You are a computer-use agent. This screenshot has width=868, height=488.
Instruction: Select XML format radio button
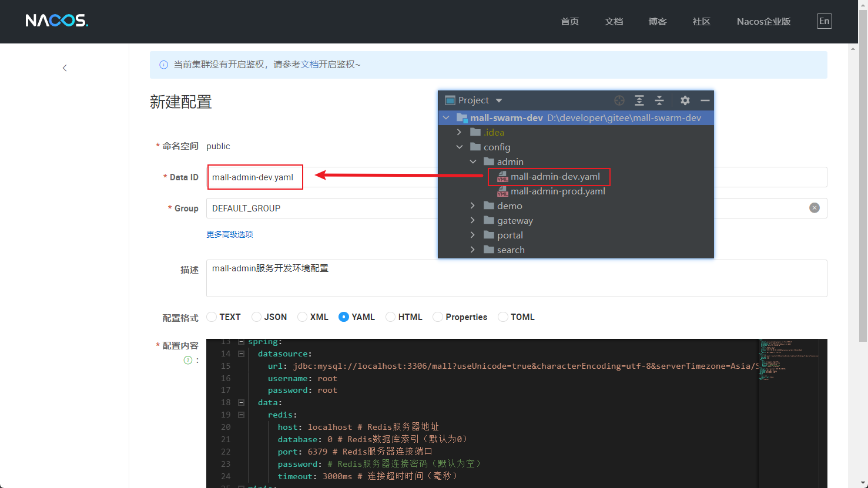click(x=302, y=317)
